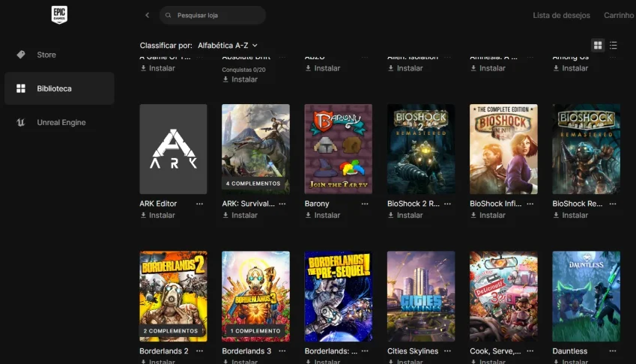Click the Unreal Engine logo icon
Viewport: 636px width, 364px height.
[x=21, y=122]
